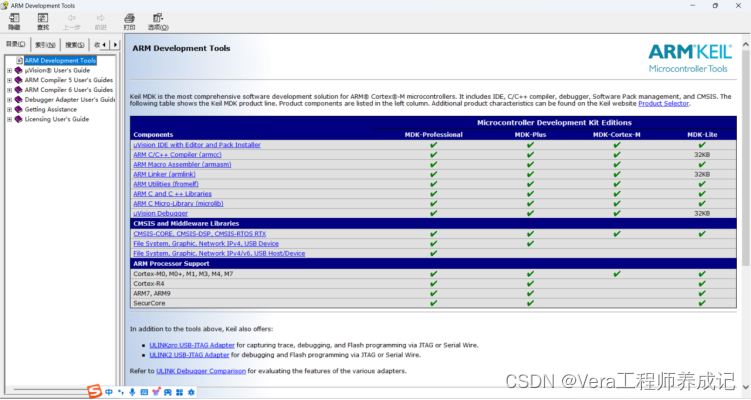Open the IME settings gear icon

click(x=191, y=392)
